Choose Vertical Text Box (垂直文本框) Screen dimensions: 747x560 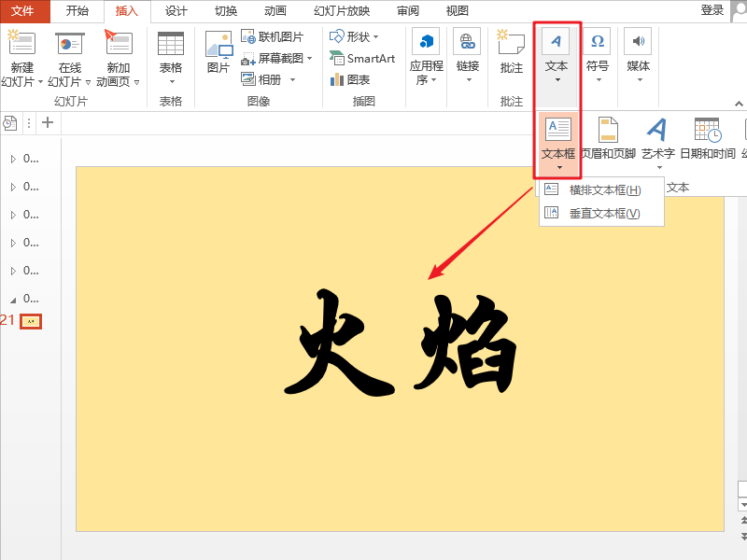pos(601,213)
